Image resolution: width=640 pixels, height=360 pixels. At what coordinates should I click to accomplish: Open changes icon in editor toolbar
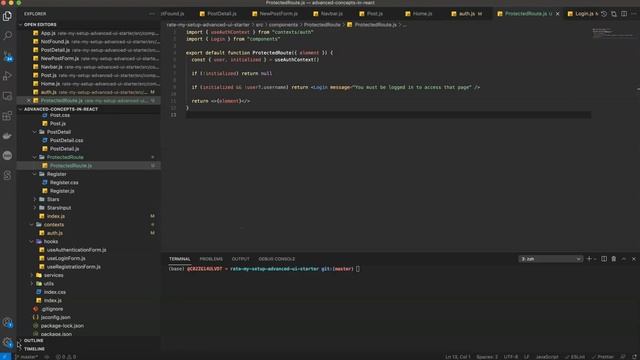[x=614, y=14]
